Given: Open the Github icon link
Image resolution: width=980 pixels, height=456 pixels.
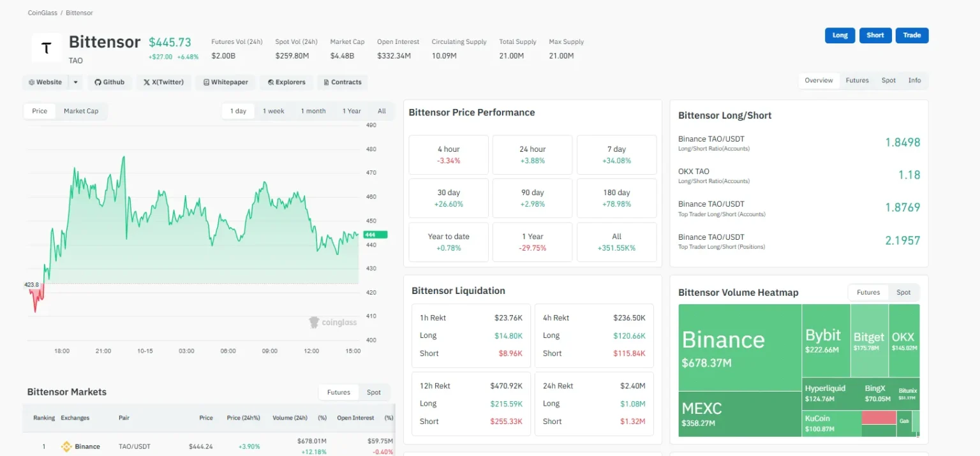Looking at the screenshot, I should (98, 82).
